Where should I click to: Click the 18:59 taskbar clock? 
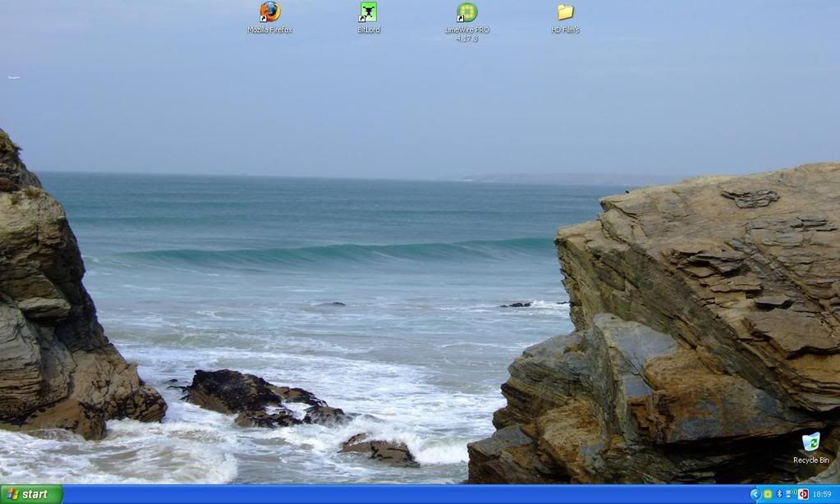point(821,494)
